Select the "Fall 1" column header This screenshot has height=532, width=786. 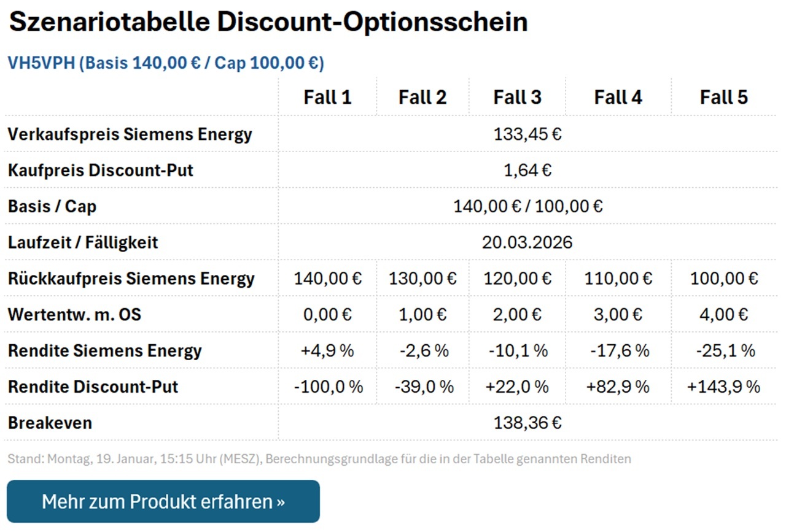tap(328, 96)
